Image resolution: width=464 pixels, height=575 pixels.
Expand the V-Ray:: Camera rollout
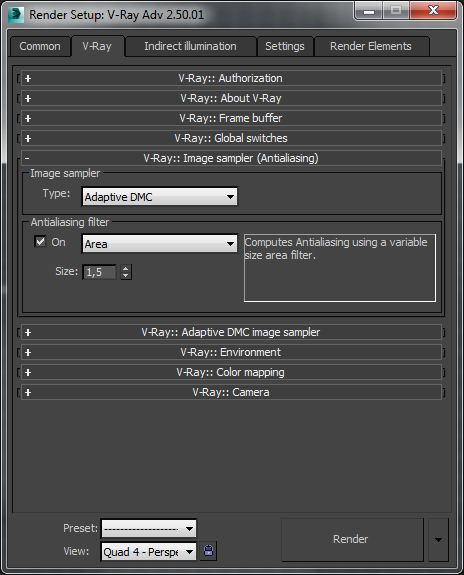pyautogui.click(x=231, y=392)
